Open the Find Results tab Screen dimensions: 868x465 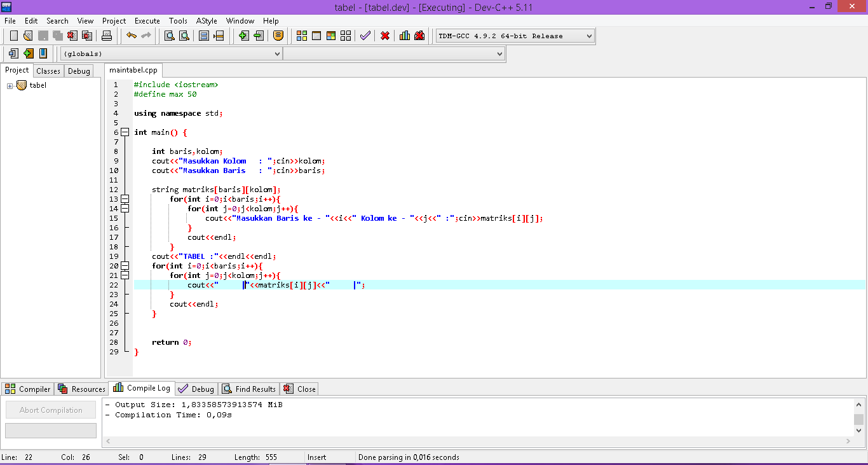click(x=248, y=389)
